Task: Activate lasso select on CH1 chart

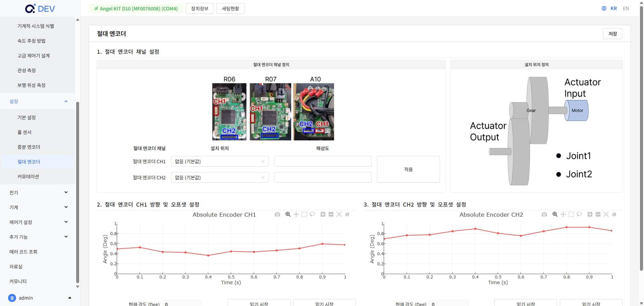Action: click(x=312, y=214)
